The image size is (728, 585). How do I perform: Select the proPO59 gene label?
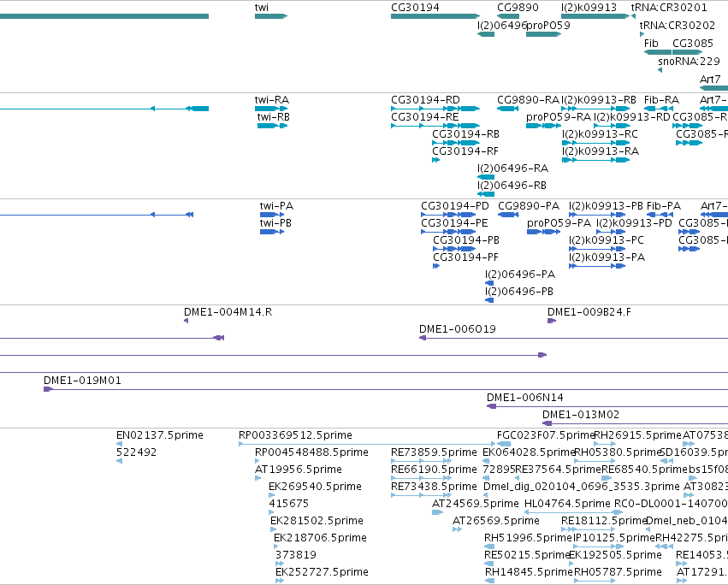tap(548, 26)
